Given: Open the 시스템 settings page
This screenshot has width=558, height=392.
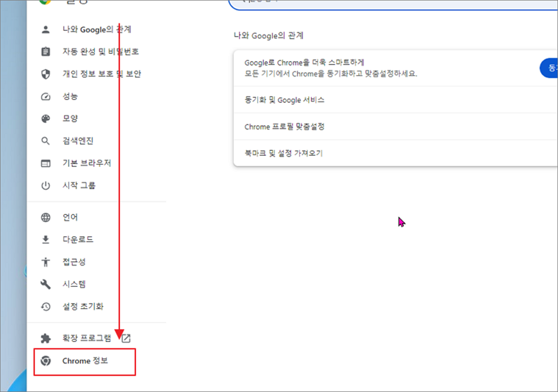Looking at the screenshot, I should tap(74, 284).
